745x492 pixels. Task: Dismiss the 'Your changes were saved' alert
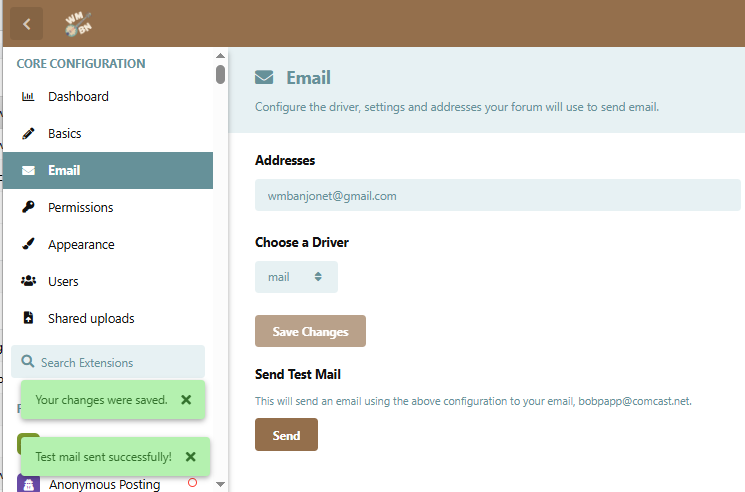pyautogui.click(x=186, y=399)
